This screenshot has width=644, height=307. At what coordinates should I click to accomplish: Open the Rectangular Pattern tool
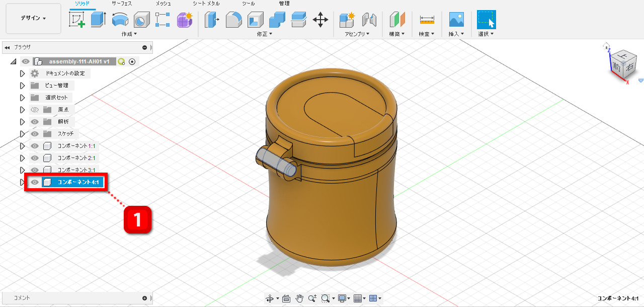click(x=163, y=20)
